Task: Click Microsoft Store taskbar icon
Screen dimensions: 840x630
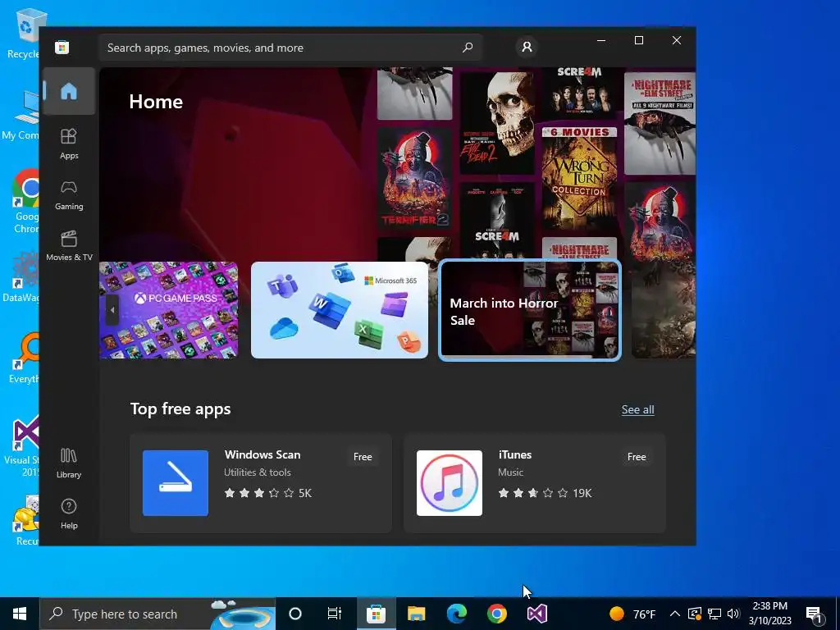Action: tap(376, 614)
